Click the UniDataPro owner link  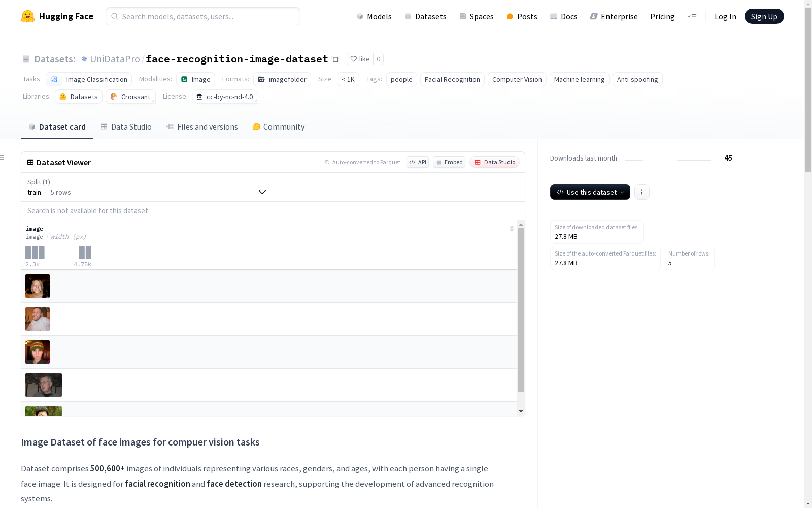click(115, 59)
